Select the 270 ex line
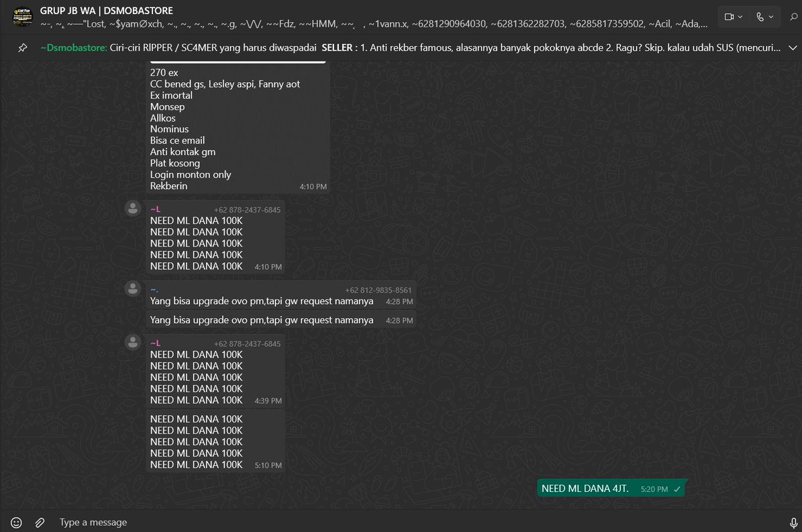The width and height of the screenshot is (802, 532). [164, 72]
